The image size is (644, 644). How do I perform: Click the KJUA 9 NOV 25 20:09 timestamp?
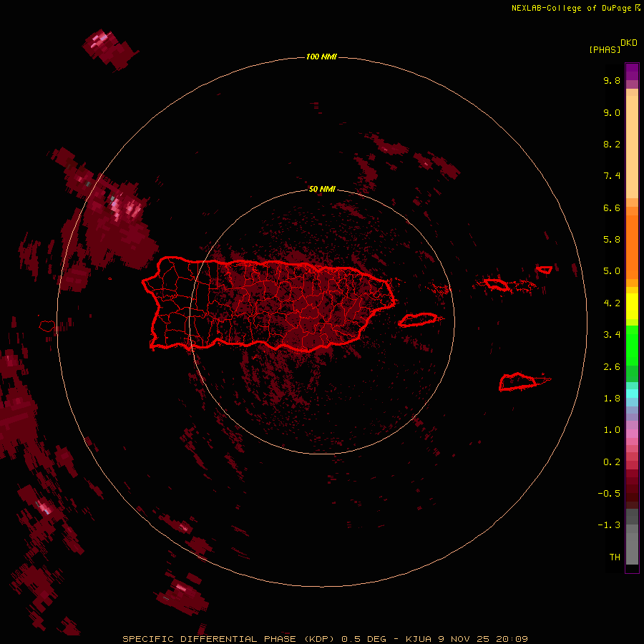467,639
